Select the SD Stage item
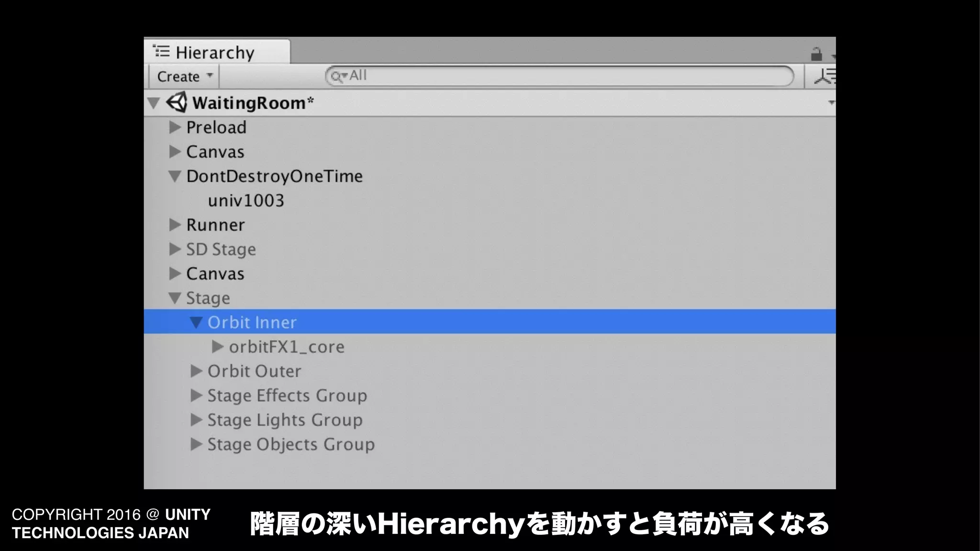Image resolution: width=980 pixels, height=551 pixels. [x=221, y=250]
